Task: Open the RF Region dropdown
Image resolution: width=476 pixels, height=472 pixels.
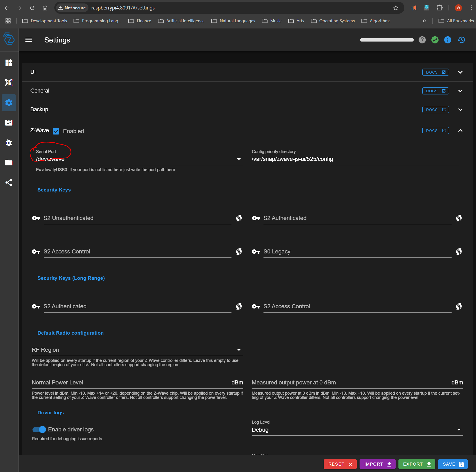Action: click(138, 350)
